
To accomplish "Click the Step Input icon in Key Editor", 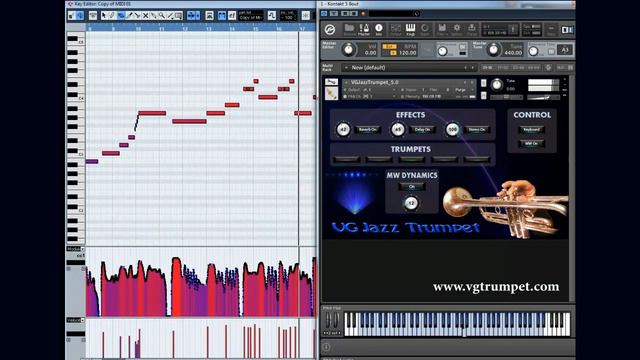I will [x=272, y=16].
